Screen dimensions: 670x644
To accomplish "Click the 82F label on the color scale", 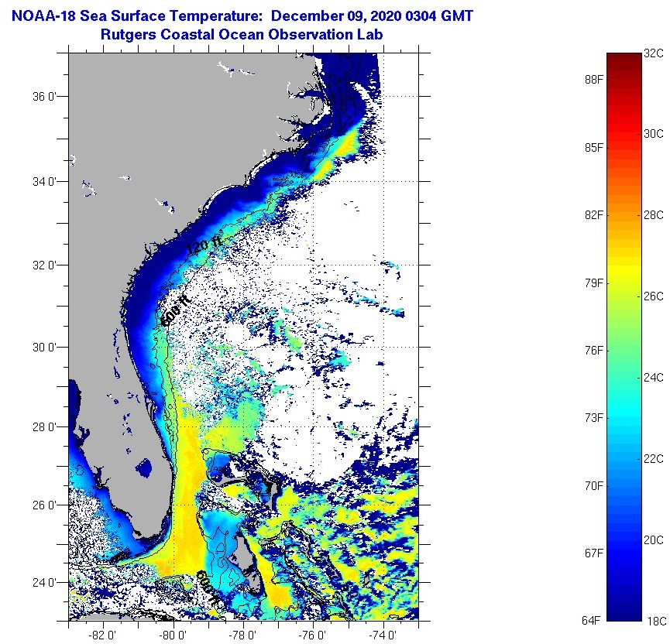I will 594,215.
